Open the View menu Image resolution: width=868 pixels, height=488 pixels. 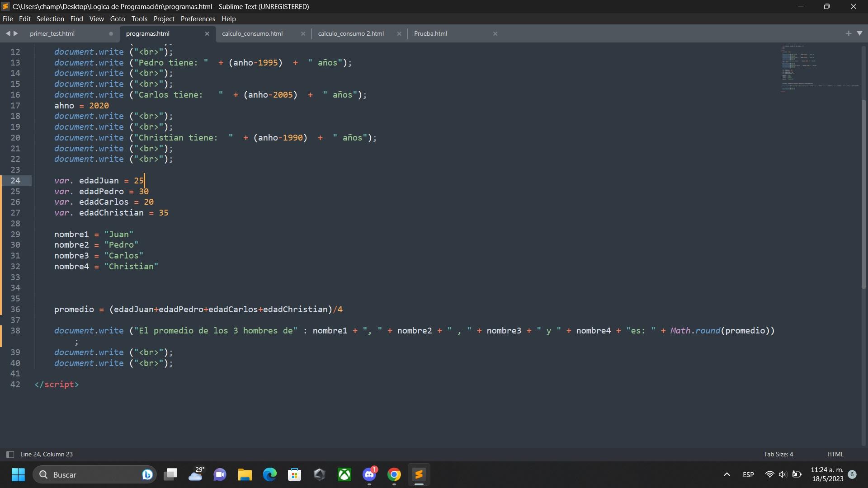(x=96, y=19)
